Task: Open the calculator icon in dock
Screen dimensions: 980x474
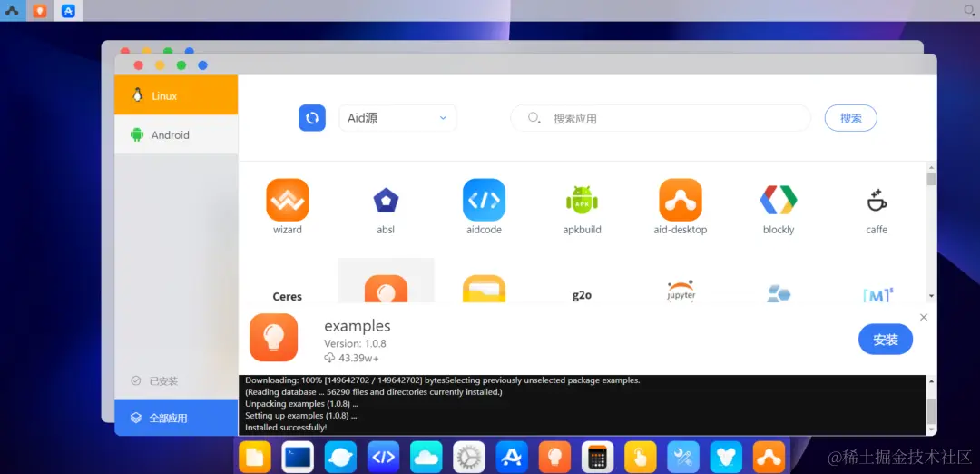Action: 597,457
